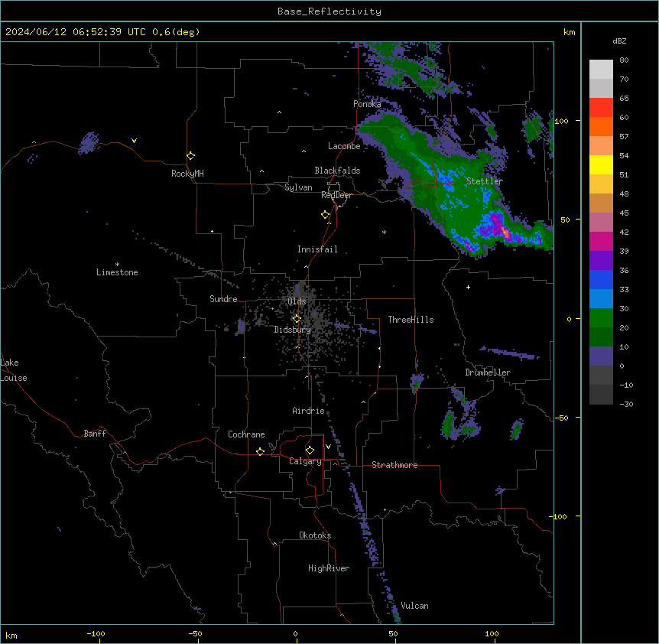Click the Okotoks city label
659x644 pixels.
point(315,535)
